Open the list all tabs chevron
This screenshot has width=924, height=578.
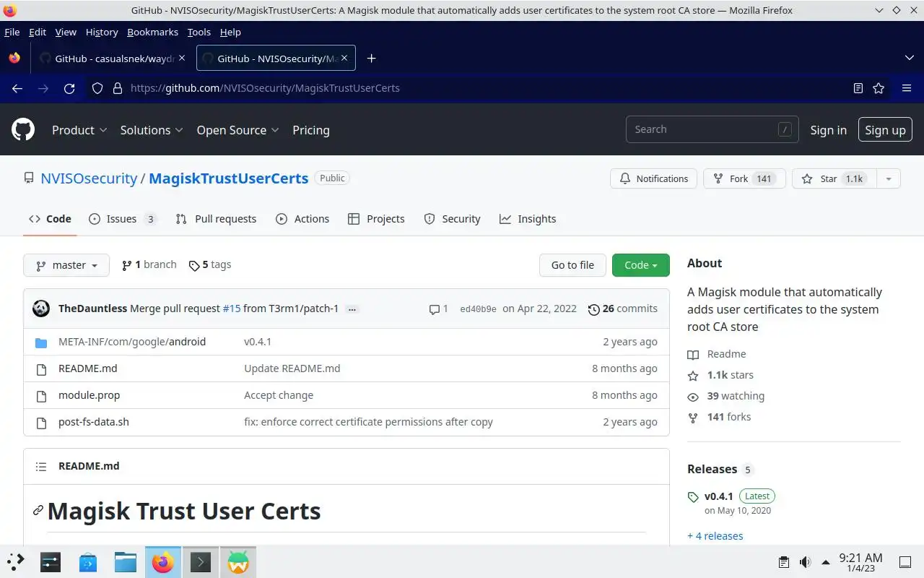909,58
